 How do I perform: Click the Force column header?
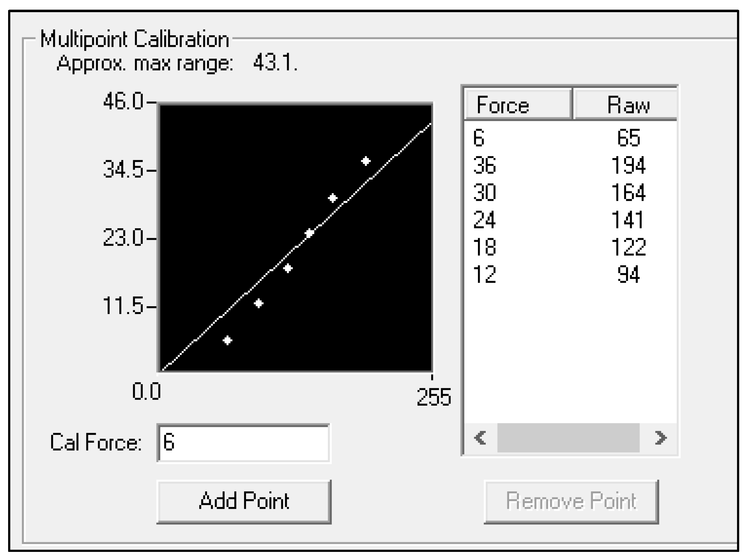[517, 105]
